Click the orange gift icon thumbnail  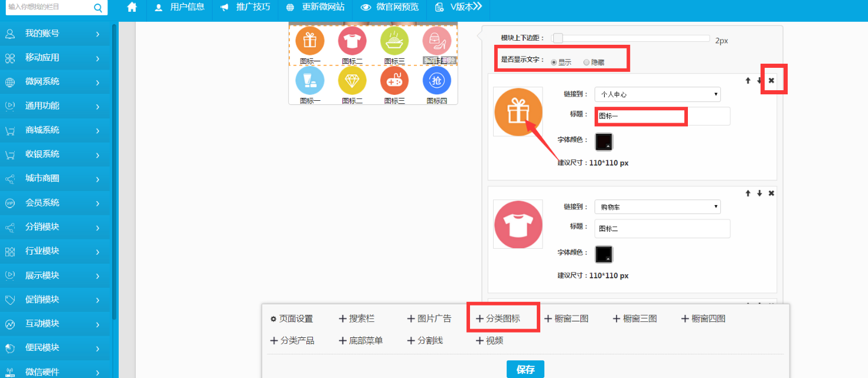(517, 111)
